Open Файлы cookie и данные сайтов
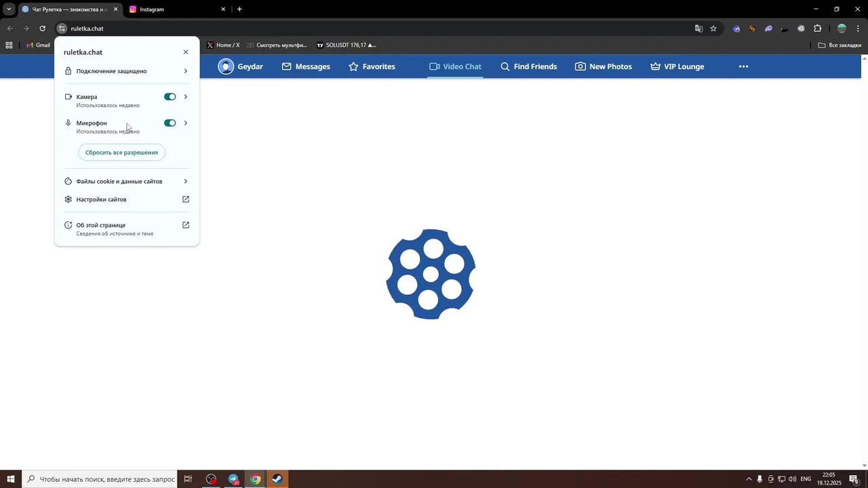868x488 pixels. pyautogui.click(x=127, y=182)
